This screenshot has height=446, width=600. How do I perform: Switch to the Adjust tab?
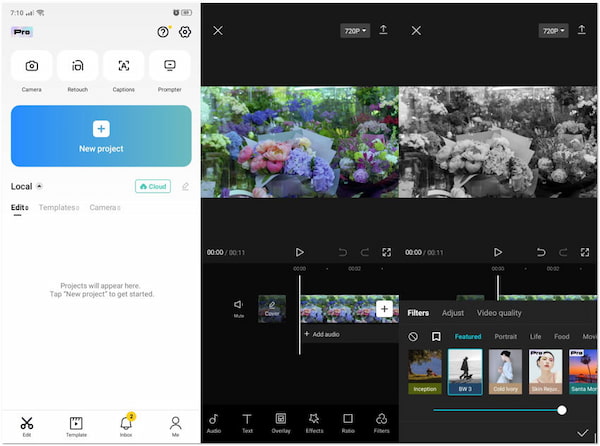[453, 313]
